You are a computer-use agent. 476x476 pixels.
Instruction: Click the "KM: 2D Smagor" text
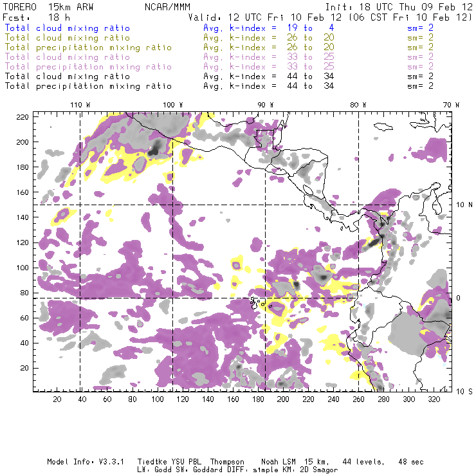(x=309, y=470)
